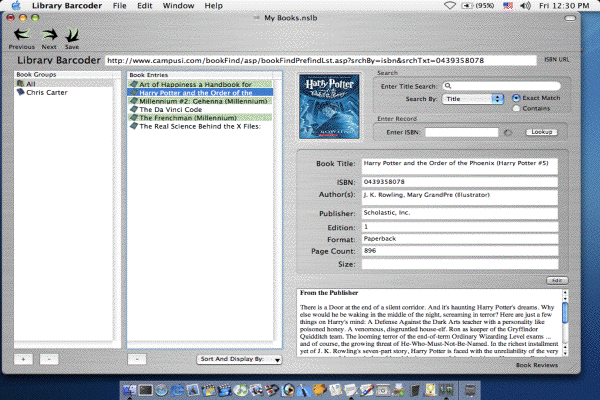The height and width of the screenshot is (400, 600).
Task: Launch Terminal from the dock
Action: click(145, 390)
